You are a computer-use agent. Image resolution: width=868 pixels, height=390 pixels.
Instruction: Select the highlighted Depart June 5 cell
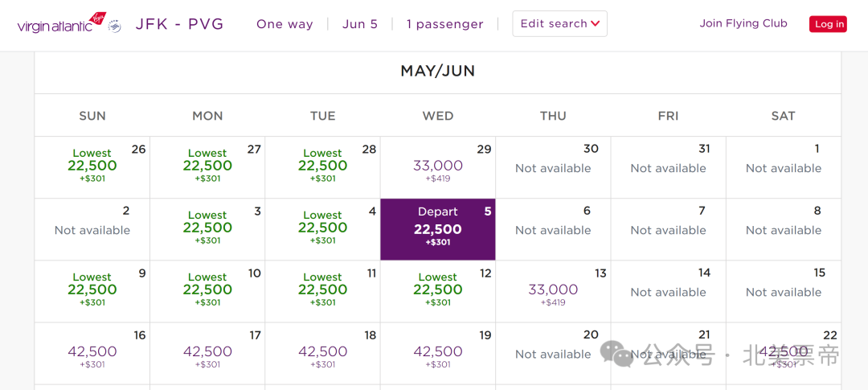point(438,229)
